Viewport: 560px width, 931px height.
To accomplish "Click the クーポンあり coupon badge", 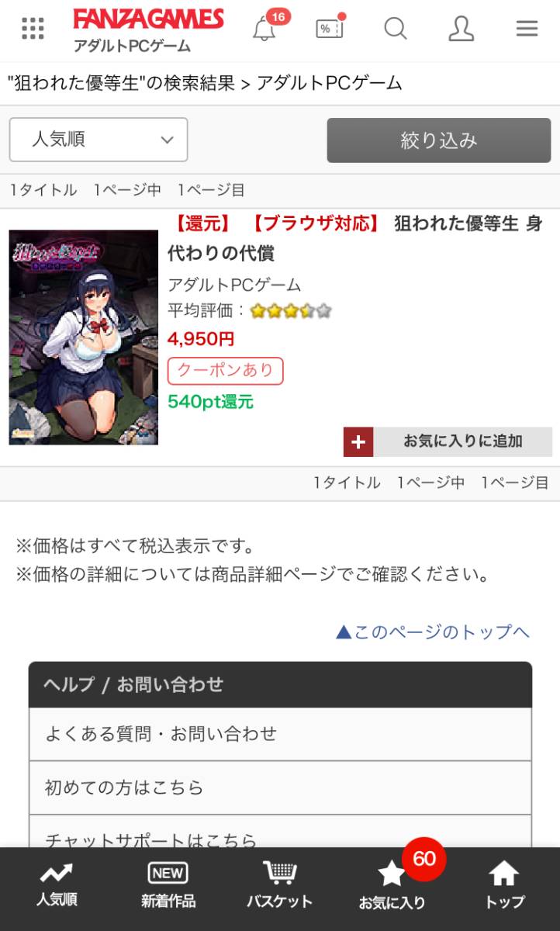I will click(x=226, y=371).
